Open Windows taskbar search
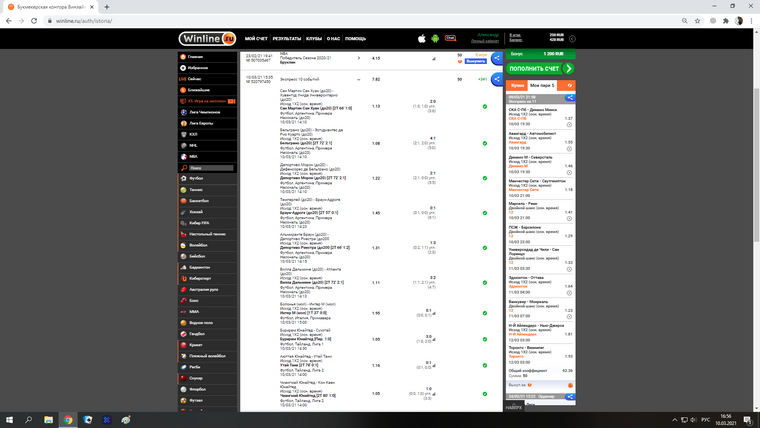 point(29,420)
